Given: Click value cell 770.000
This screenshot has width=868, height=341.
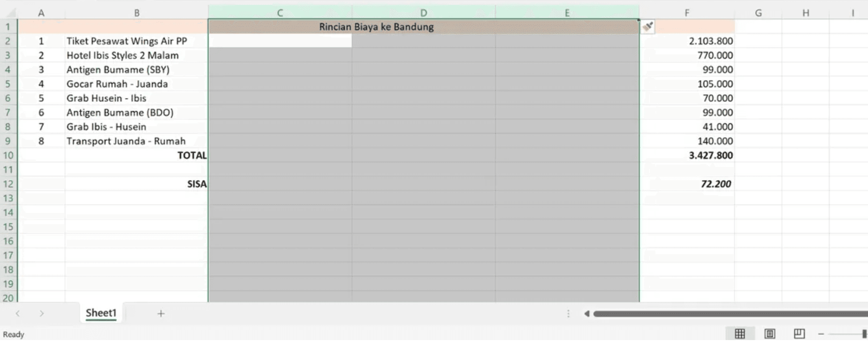Looking at the screenshot, I should tap(687, 55).
